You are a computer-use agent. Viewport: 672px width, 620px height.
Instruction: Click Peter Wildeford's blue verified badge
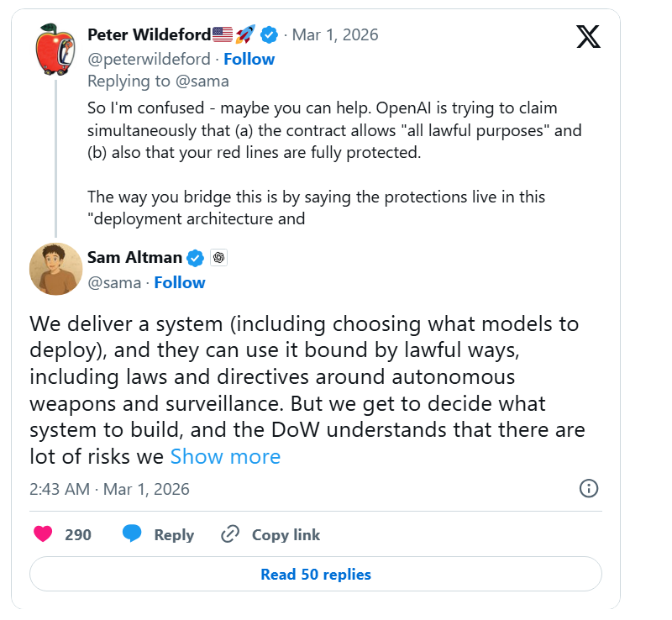coord(269,35)
